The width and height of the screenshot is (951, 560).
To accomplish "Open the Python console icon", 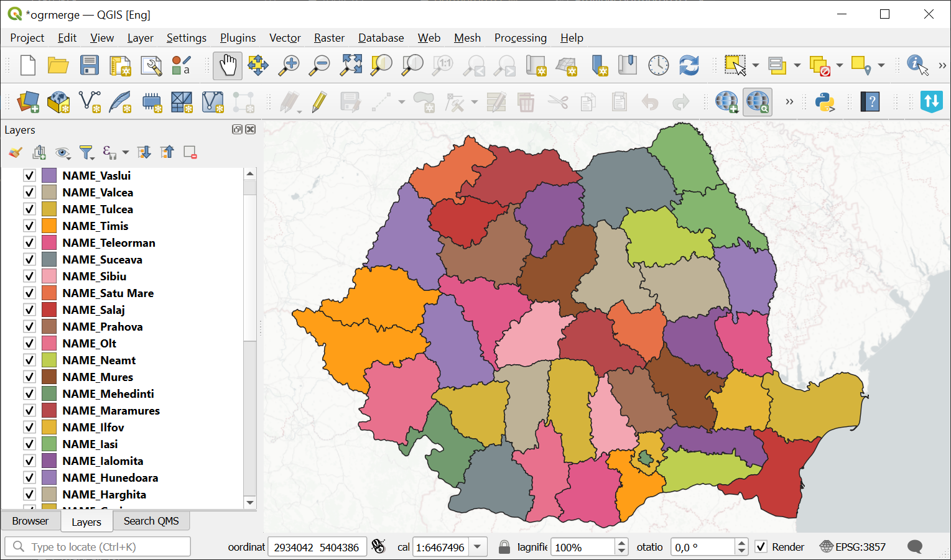I will click(x=825, y=102).
